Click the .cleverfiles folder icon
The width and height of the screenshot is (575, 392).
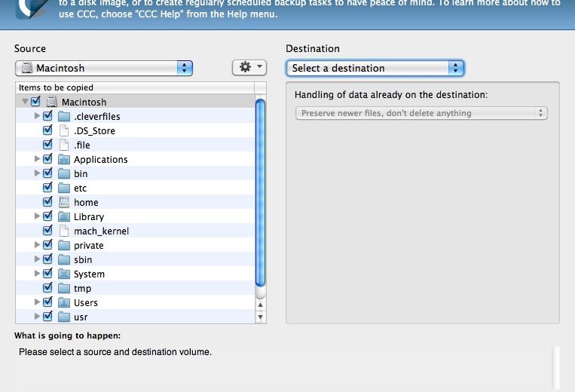coord(64,116)
